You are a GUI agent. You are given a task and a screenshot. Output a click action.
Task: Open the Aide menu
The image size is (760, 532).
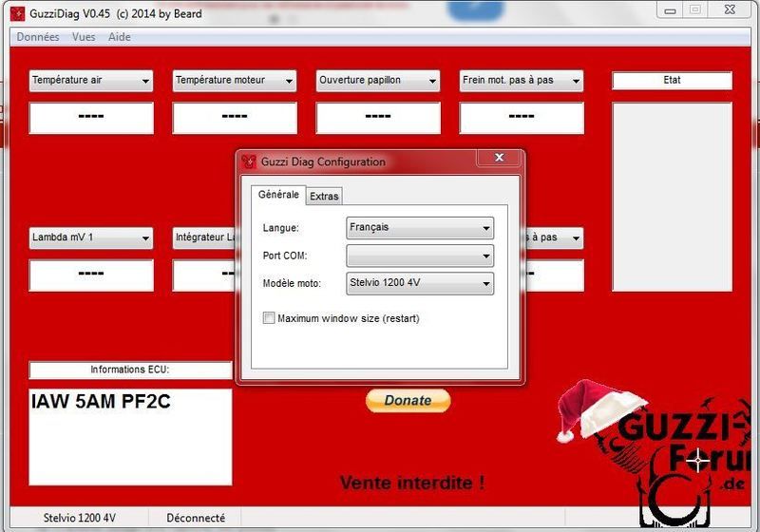[120, 37]
